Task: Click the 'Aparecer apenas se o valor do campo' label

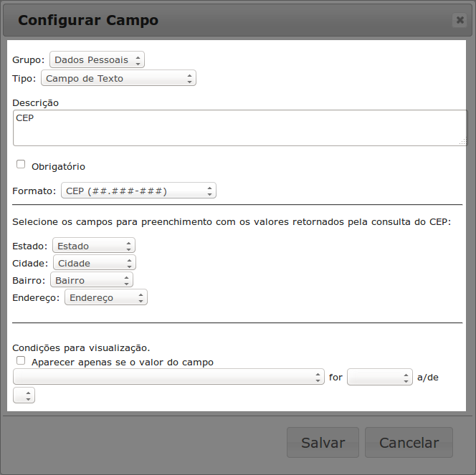Action: point(123,363)
